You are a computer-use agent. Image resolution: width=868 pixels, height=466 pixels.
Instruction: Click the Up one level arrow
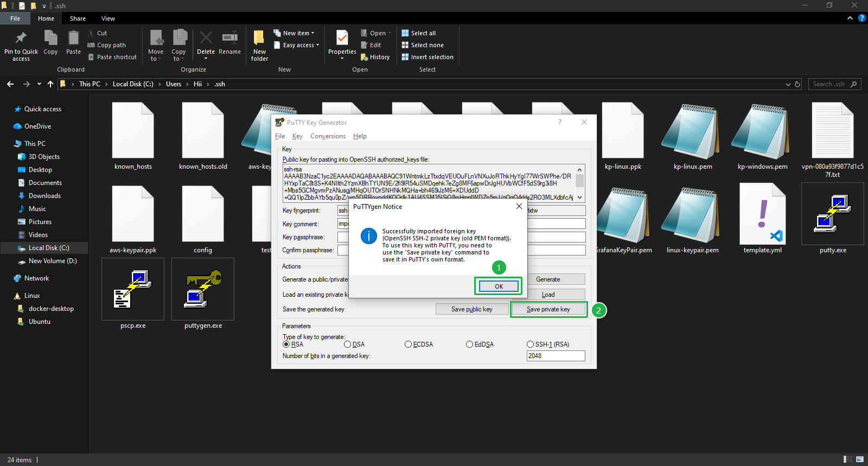point(50,84)
